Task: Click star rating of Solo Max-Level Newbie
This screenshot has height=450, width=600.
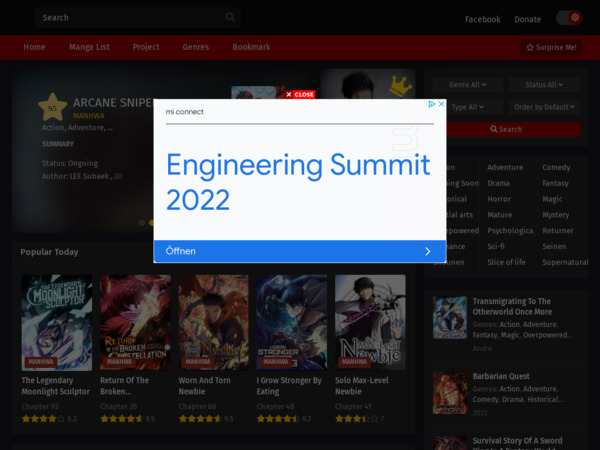Action: coord(359,419)
